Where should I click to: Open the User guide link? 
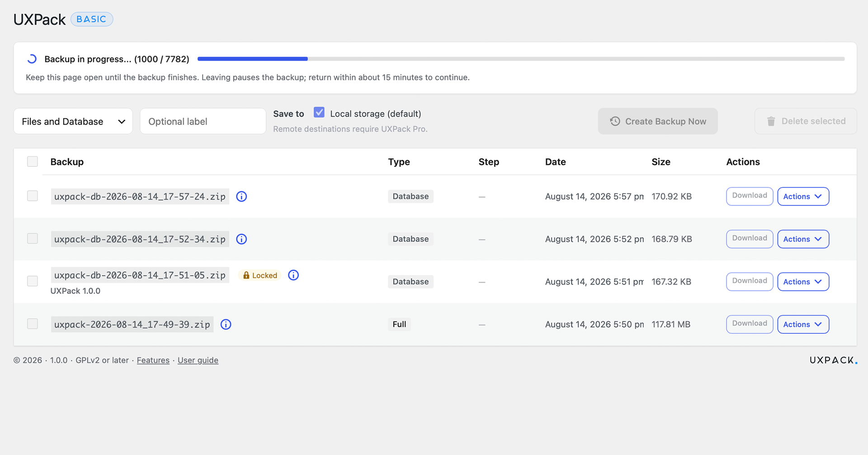198,360
